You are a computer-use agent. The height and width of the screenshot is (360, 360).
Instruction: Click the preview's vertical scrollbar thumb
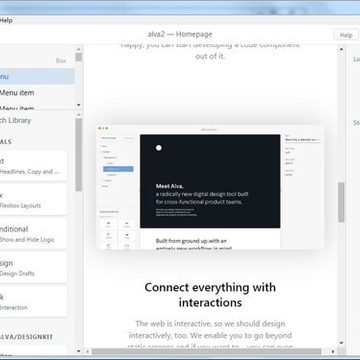(341, 202)
